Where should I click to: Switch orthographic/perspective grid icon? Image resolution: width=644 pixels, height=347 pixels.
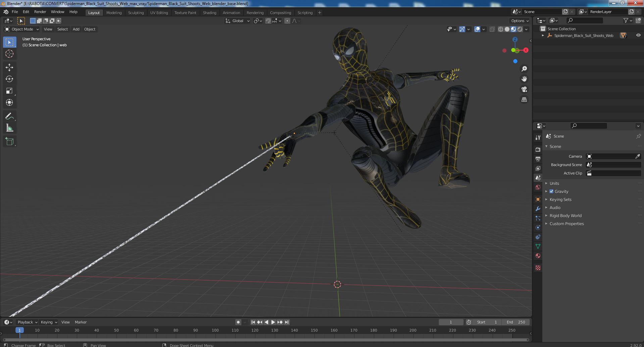coord(524,100)
